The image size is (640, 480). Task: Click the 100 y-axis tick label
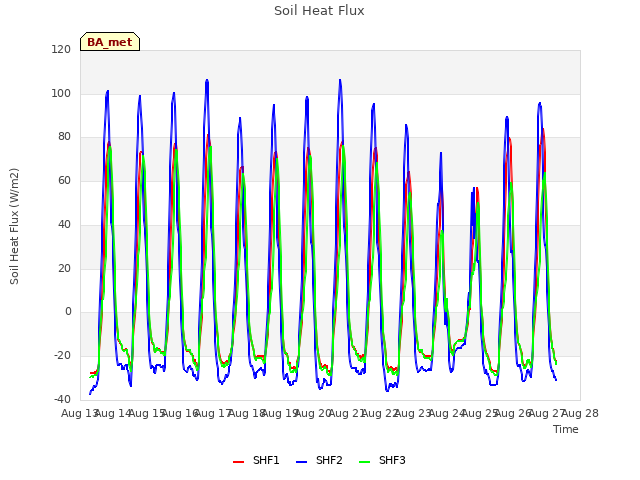coord(61,93)
